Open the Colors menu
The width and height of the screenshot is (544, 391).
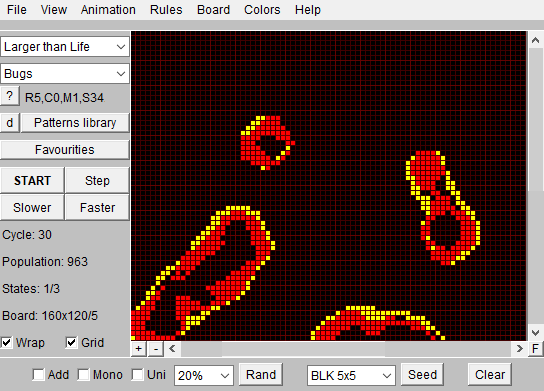point(262,10)
